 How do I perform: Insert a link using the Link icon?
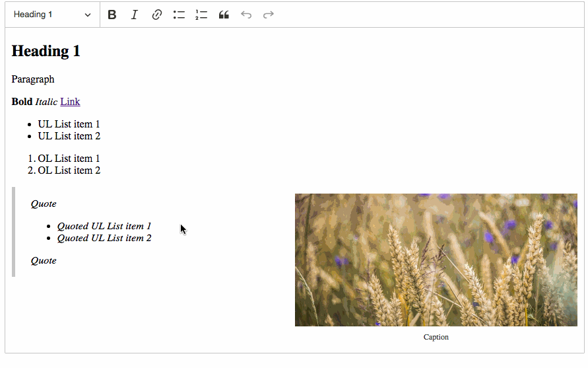click(x=157, y=15)
